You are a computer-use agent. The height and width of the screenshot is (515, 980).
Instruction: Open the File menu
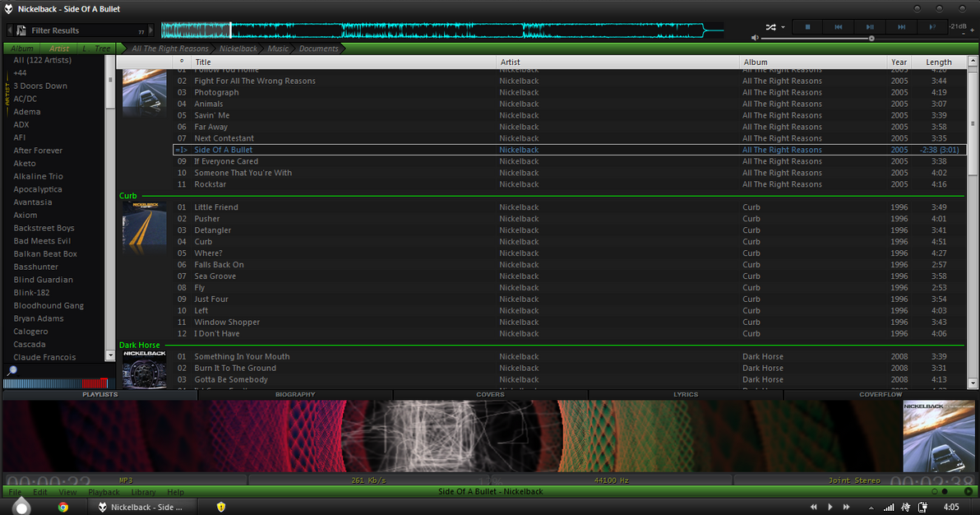click(15, 492)
